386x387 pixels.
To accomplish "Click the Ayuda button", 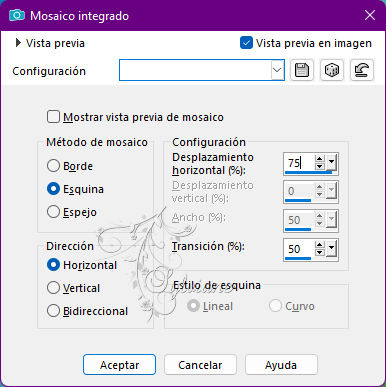I will tap(281, 365).
